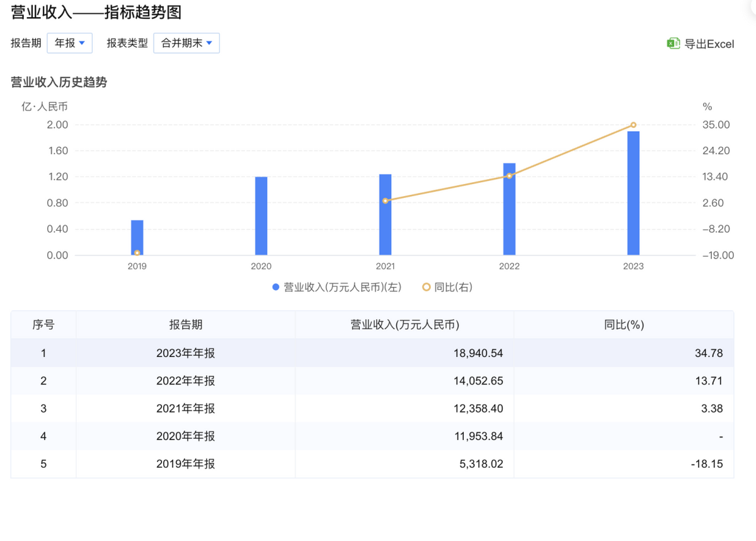756x541 pixels.
Task: Select the 2022 同比 line data point
Action: point(509,176)
